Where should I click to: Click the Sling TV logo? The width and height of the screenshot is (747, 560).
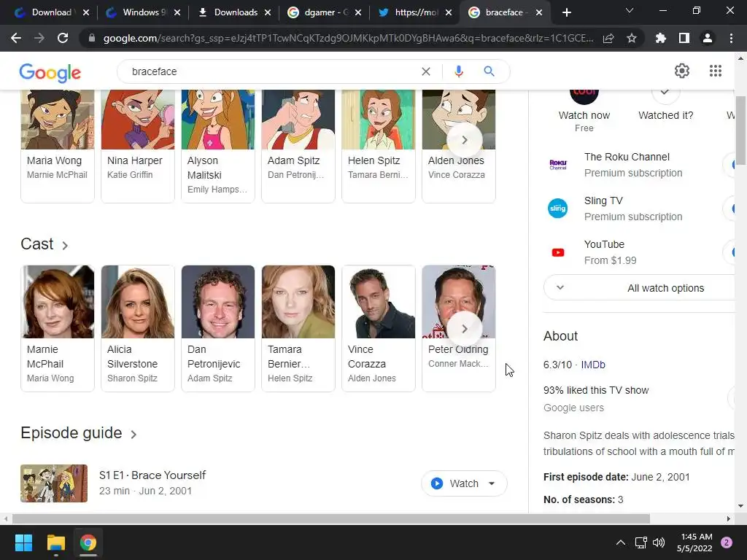tap(558, 209)
